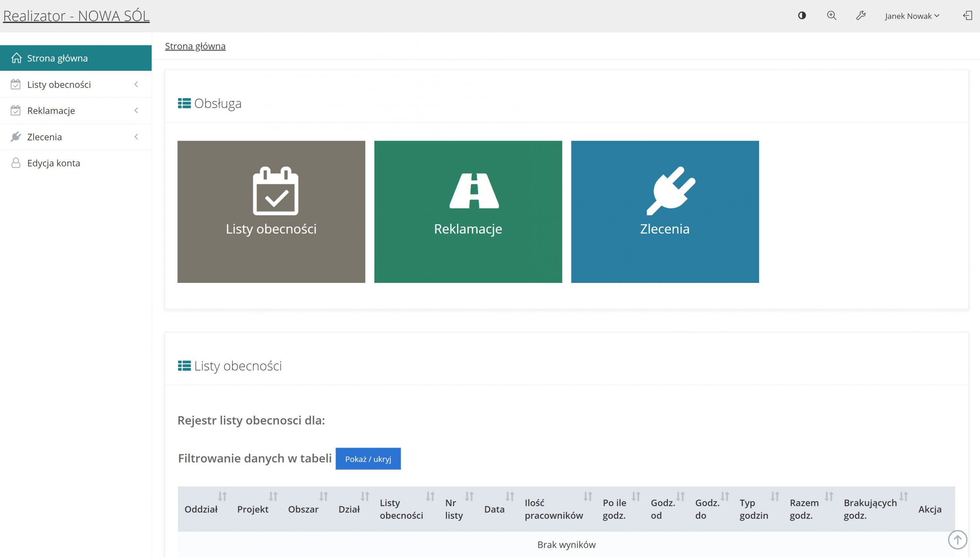Click the scroll-to-top arrow button
The image size is (980, 557).
tap(957, 539)
